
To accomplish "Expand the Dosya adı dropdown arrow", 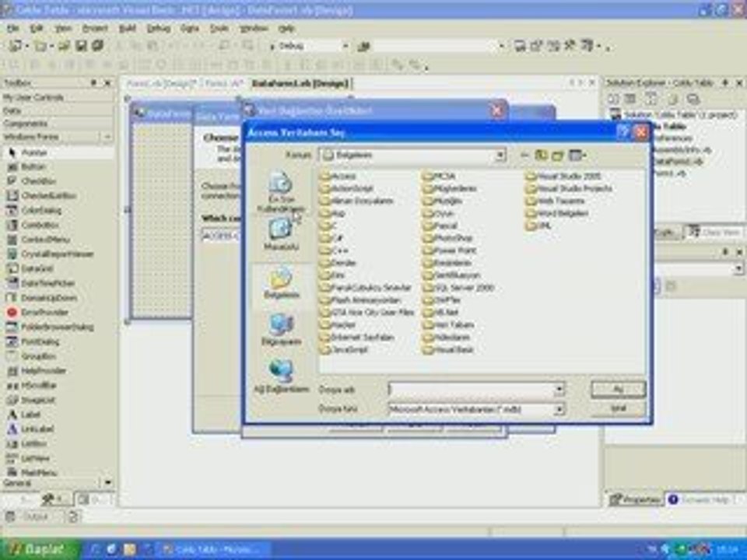I will (x=559, y=390).
